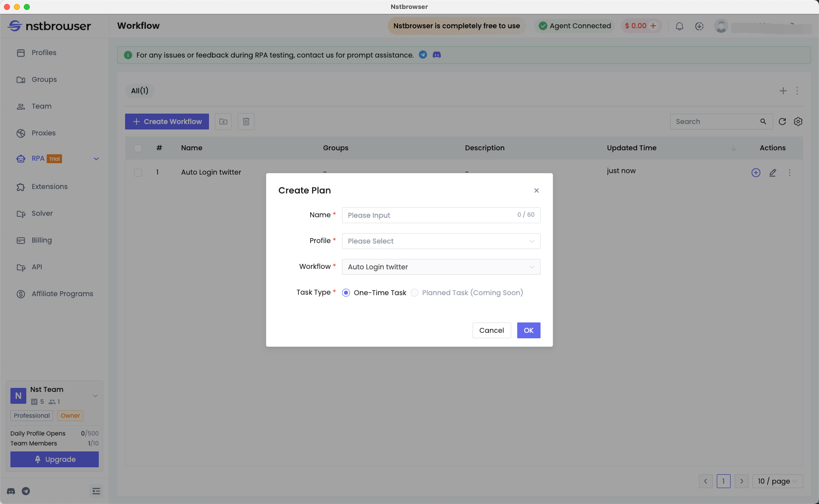
Task: Open table column settings gear
Action: (x=798, y=122)
